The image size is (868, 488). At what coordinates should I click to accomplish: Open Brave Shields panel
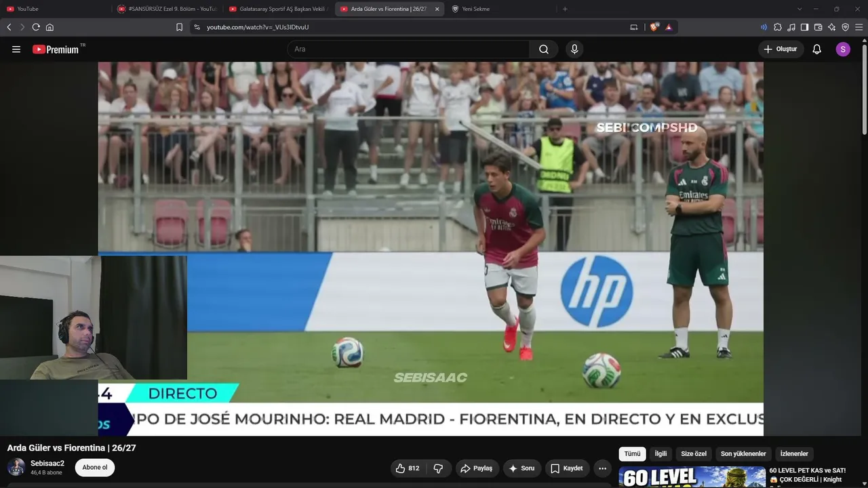(x=654, y=27)
